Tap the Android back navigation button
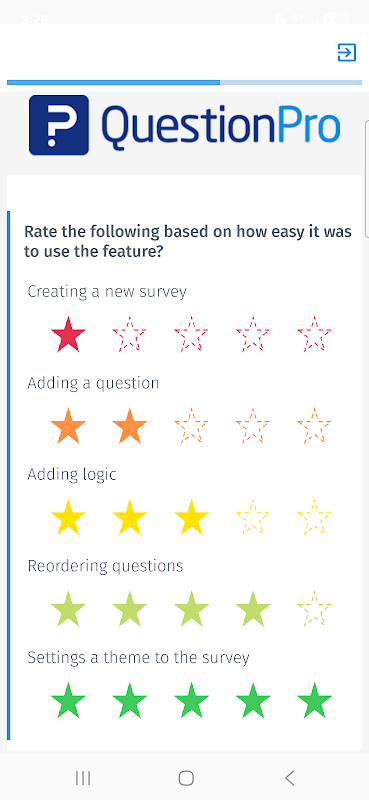This screenshot has height=800, width=369. coord(289,778)
